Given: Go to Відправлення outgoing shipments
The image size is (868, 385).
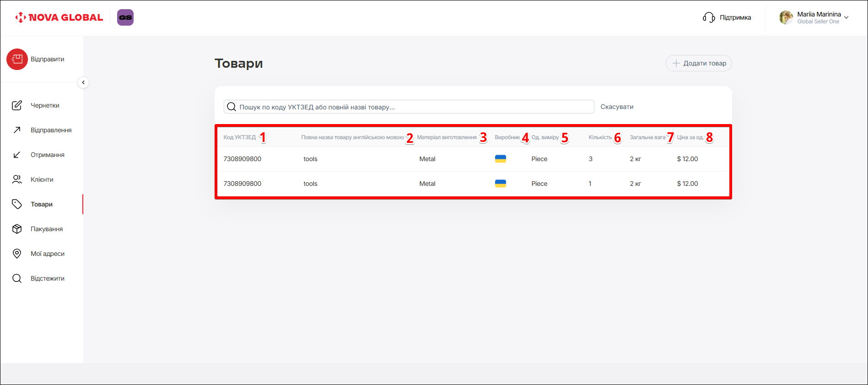Looking at the screenshot, I should [x=50, y=130].
